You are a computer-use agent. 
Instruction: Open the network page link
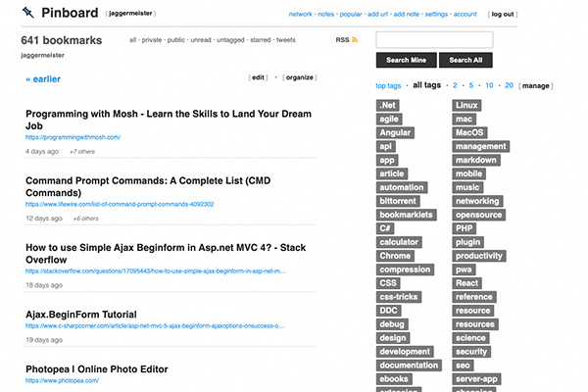coord(301,15)
